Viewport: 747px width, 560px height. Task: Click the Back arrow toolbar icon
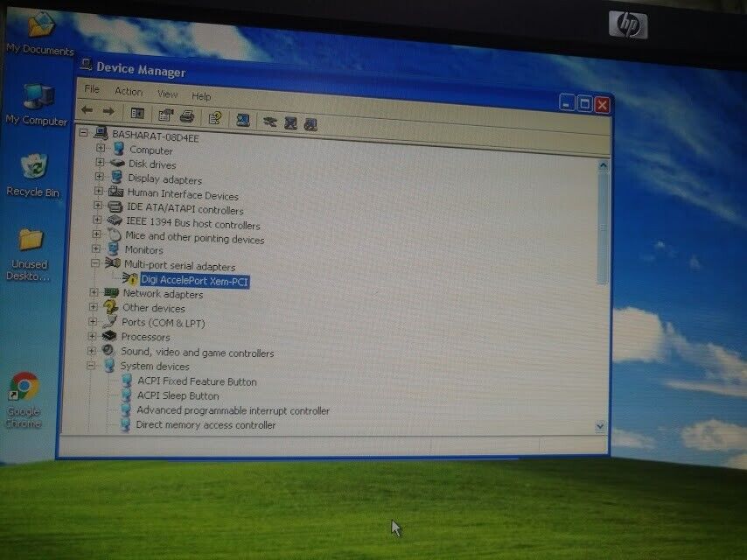pos(87,110)
